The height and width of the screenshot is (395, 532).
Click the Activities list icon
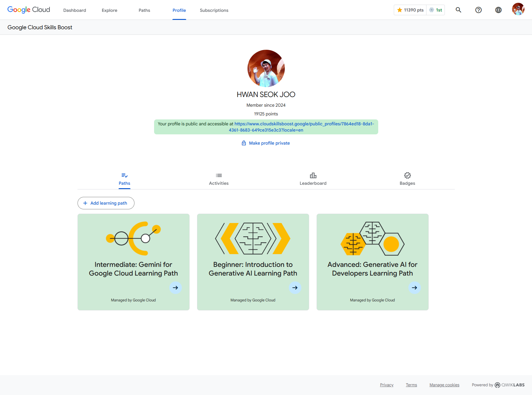click(219, 175)
